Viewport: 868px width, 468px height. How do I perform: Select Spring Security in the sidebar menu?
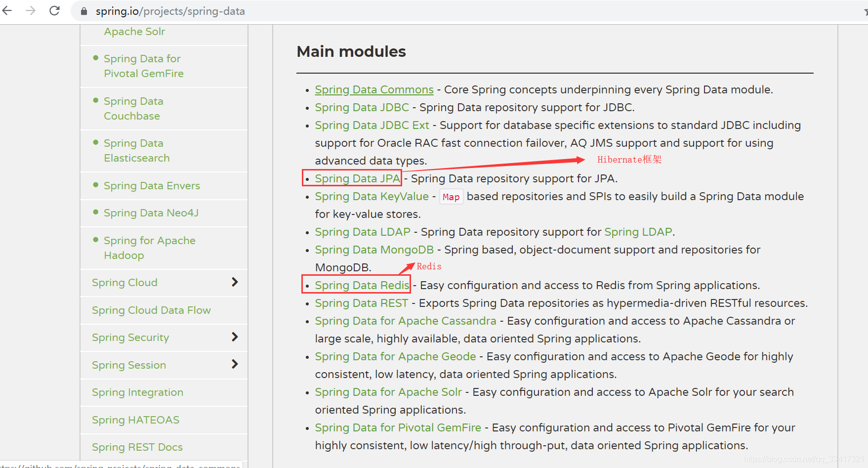click(130, 338)
